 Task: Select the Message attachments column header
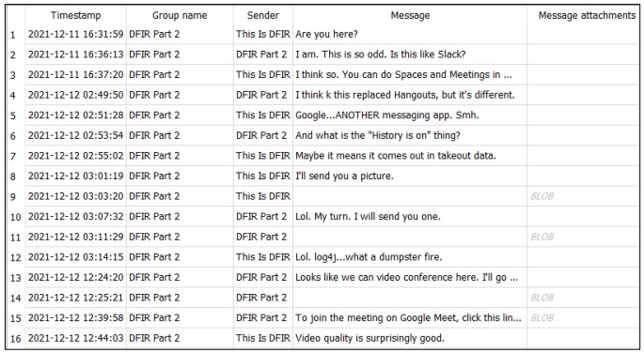point(587,15)
